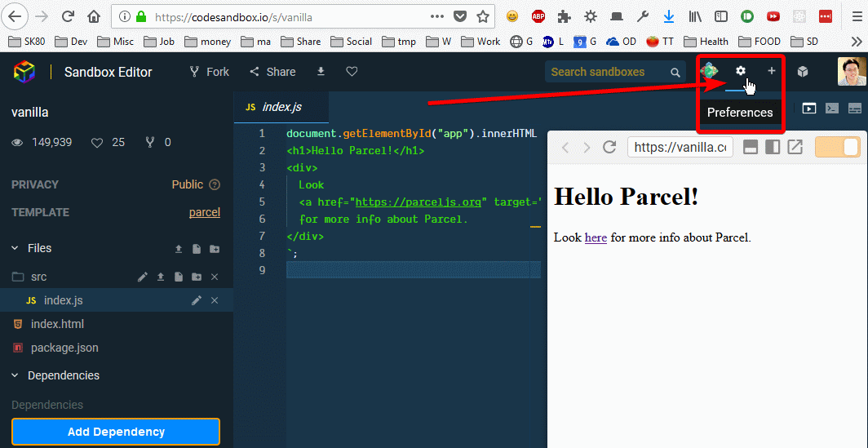Open index.html in the file tree
The width and height of the screenshot is (868, 448).
(x=57, y=324)
